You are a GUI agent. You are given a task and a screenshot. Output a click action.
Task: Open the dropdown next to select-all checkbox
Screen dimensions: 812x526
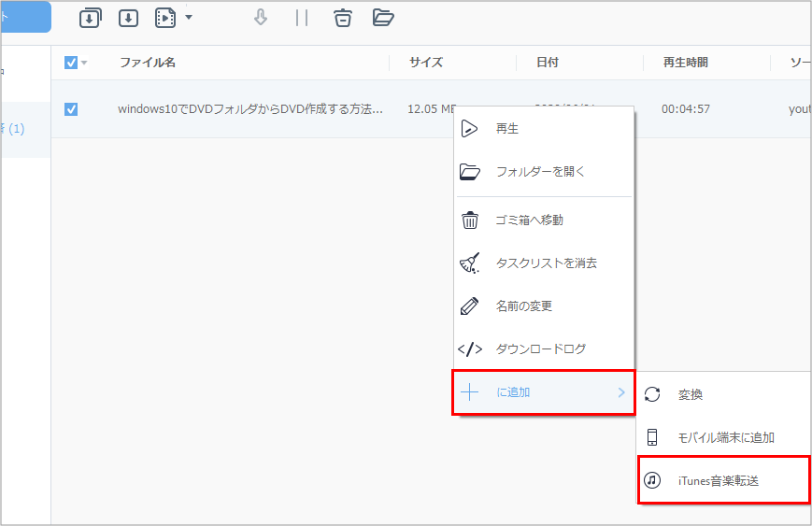click(x=84, y=64)
